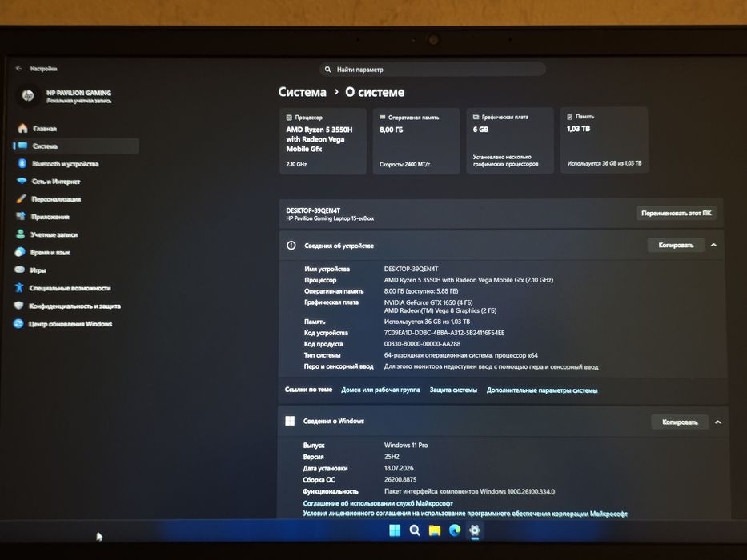Image resolution: width=747 pixels, height=560 pixels.
Task: Click the Время и язык globe icon
Action: tap(20, 252)
